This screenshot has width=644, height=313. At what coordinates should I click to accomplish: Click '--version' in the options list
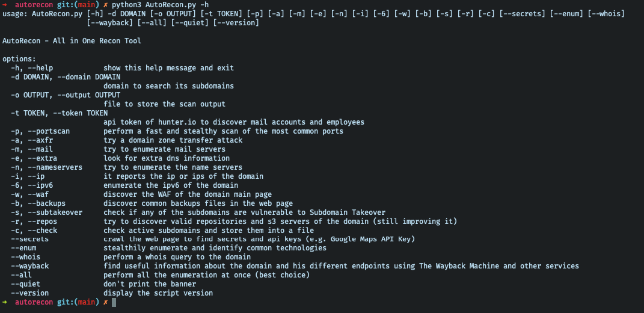tap(29, 293)
